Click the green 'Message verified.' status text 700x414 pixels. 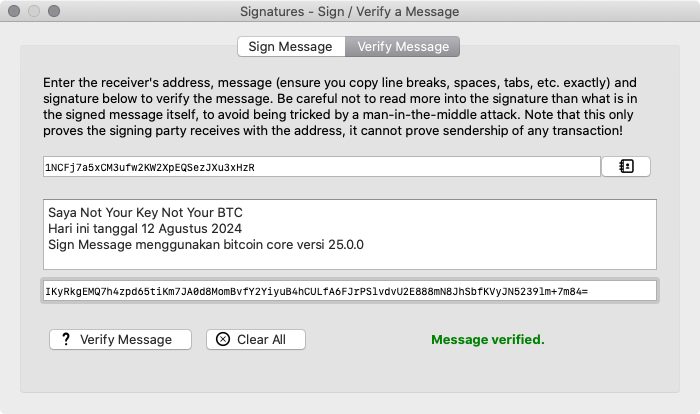(488, 339)
